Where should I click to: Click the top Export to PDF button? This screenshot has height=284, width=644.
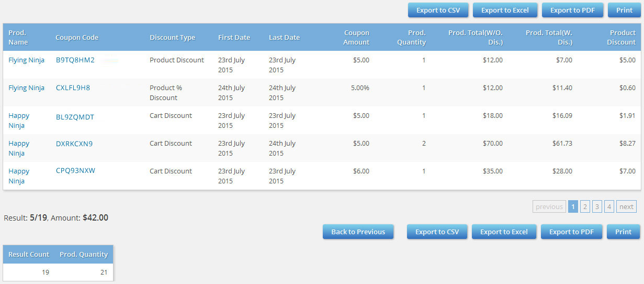pos(572,10)
